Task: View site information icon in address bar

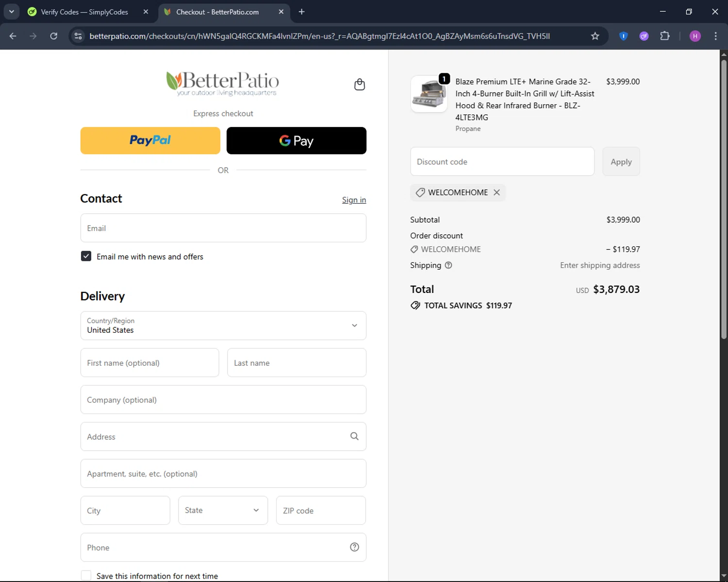Action: tap(78, 36)
